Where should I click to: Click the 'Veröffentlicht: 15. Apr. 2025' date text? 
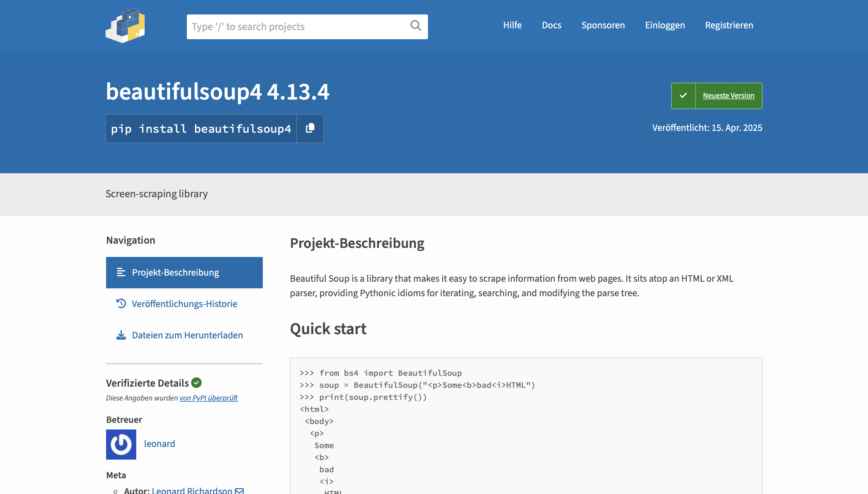click(707, 128)
